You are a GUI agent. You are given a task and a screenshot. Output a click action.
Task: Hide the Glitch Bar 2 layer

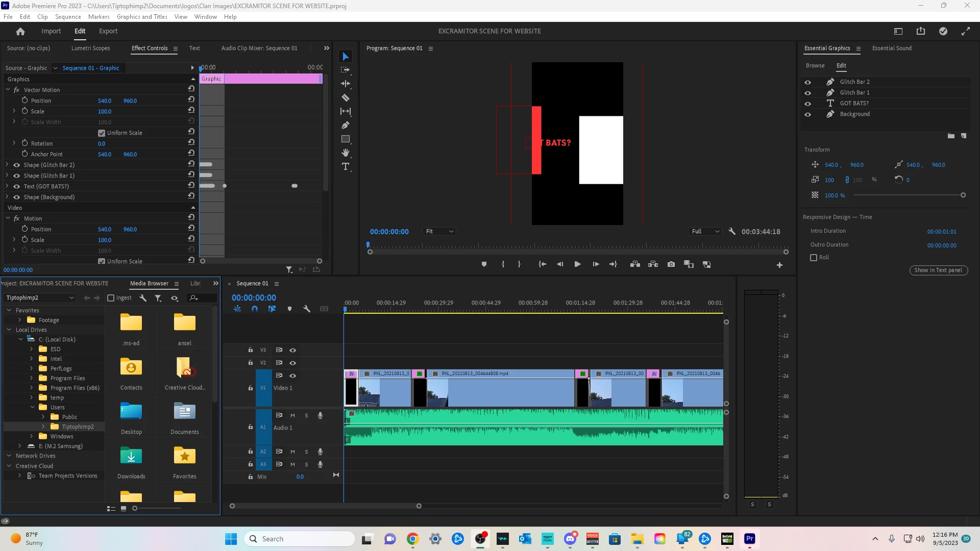coord(807,82)
